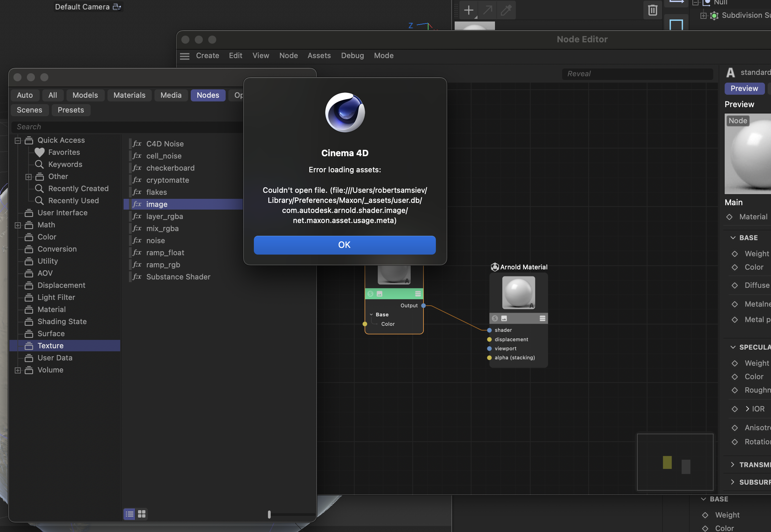Click the arrow icon beside the plus button

(487, 10)
